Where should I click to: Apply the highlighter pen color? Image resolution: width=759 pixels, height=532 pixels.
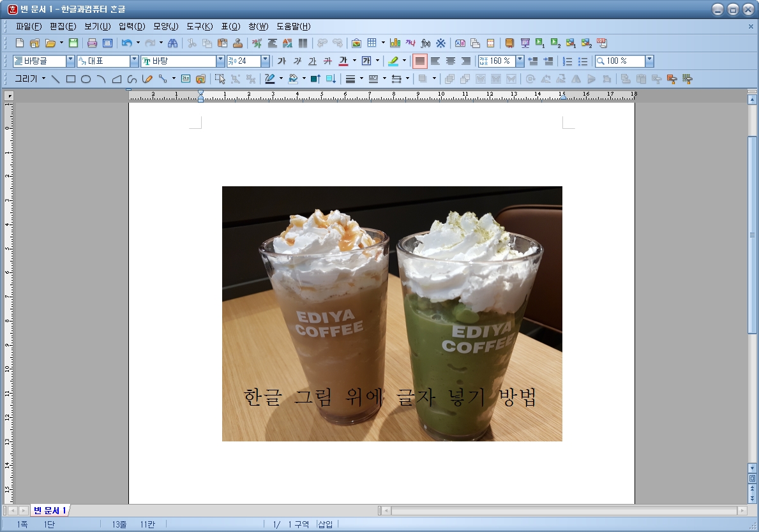pyautogui.click(x=393, y=61)
